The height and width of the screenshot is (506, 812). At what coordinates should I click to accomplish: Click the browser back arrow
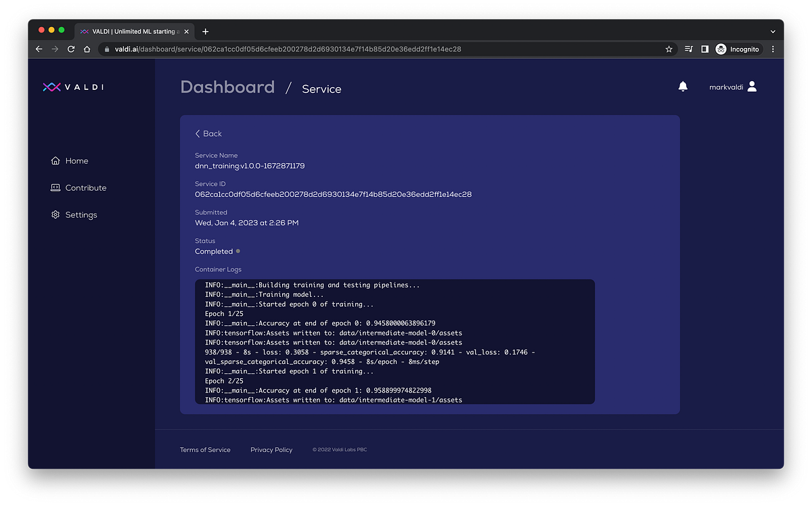39,49
